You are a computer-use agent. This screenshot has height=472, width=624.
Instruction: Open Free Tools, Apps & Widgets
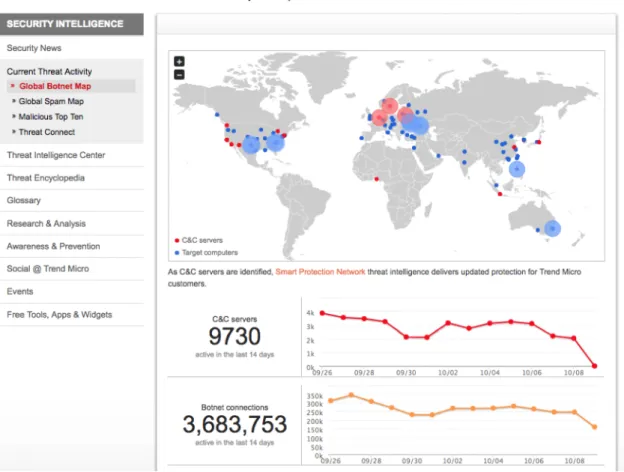[x=59, y=314]
